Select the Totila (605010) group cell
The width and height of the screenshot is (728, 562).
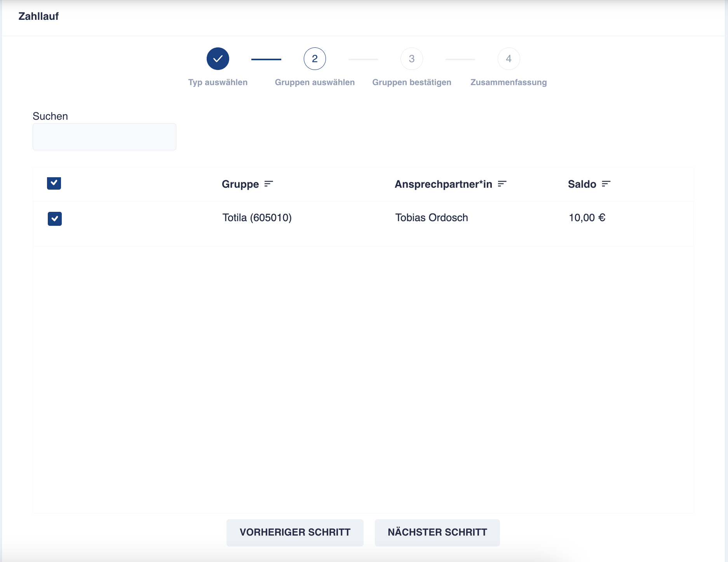pyautogui.click(x=257, y=218)
